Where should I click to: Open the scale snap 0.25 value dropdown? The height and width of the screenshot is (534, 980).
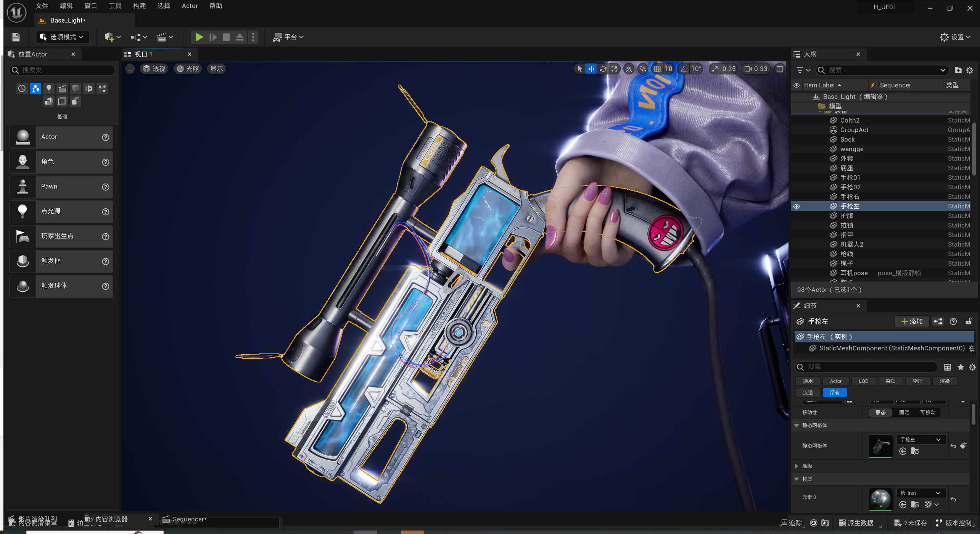[729, 69]
